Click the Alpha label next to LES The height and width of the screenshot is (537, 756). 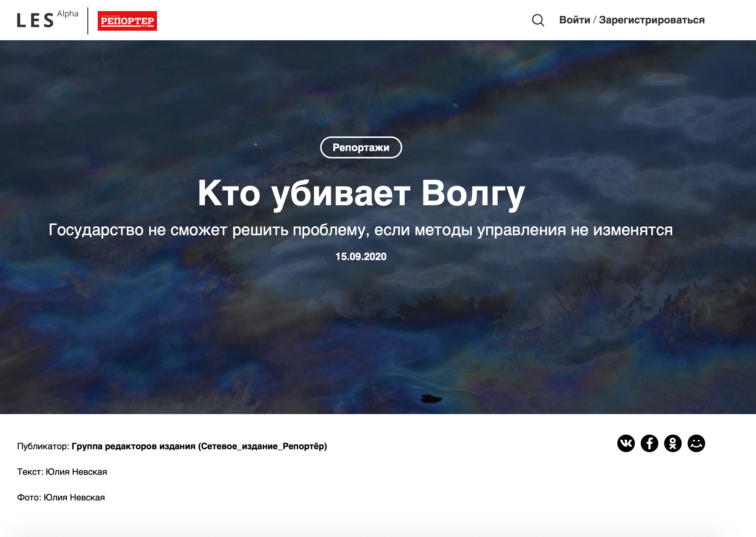68,14
